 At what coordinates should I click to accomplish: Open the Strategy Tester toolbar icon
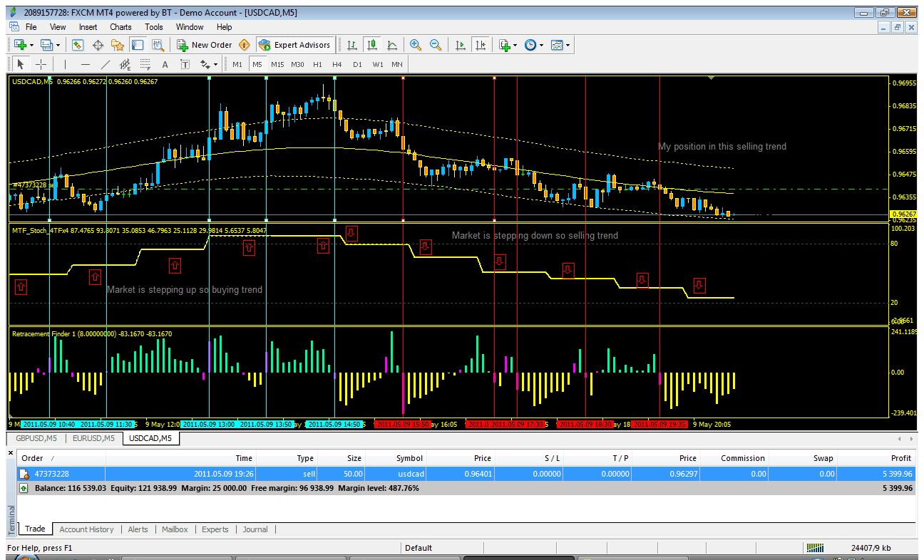coord(157,45)
